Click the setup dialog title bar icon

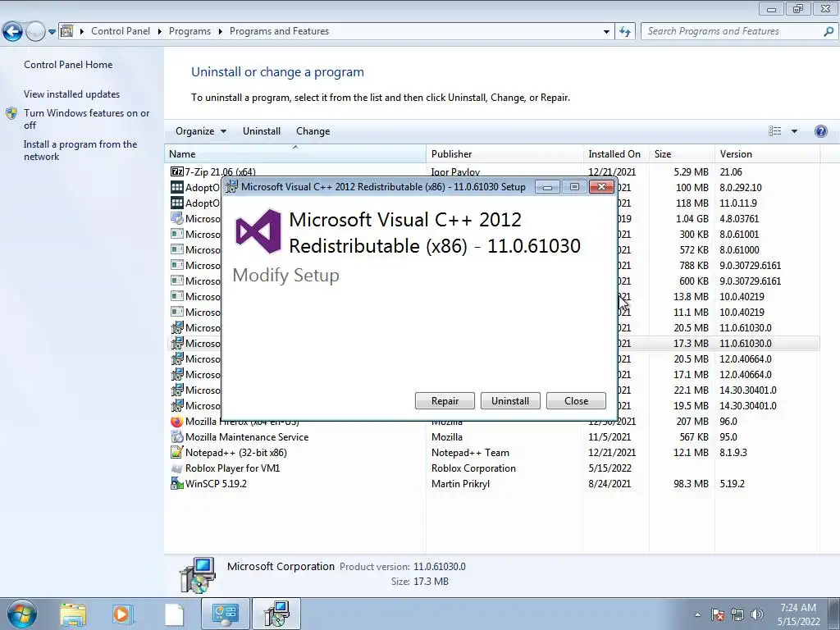pyautogui.click(x=232, y=187)
